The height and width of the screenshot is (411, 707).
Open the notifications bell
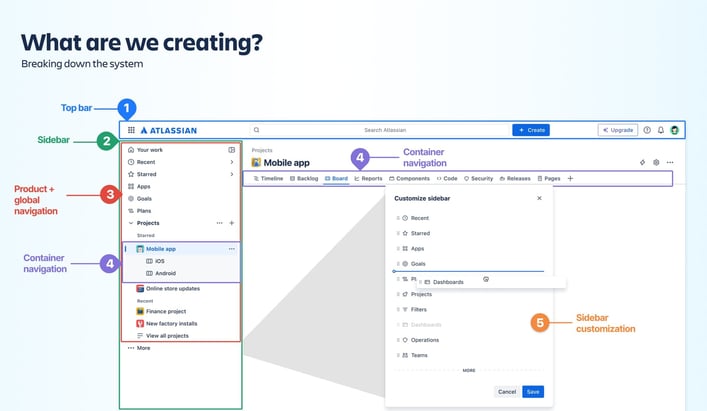point(661,130)
